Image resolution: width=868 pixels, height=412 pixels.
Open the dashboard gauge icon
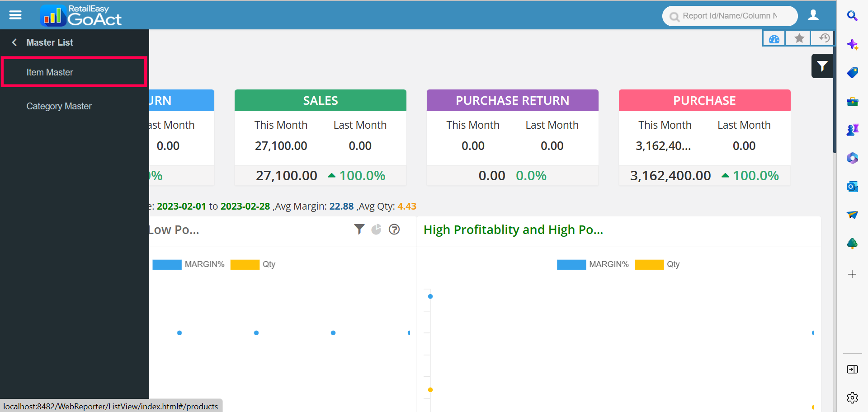click(774, 39)
